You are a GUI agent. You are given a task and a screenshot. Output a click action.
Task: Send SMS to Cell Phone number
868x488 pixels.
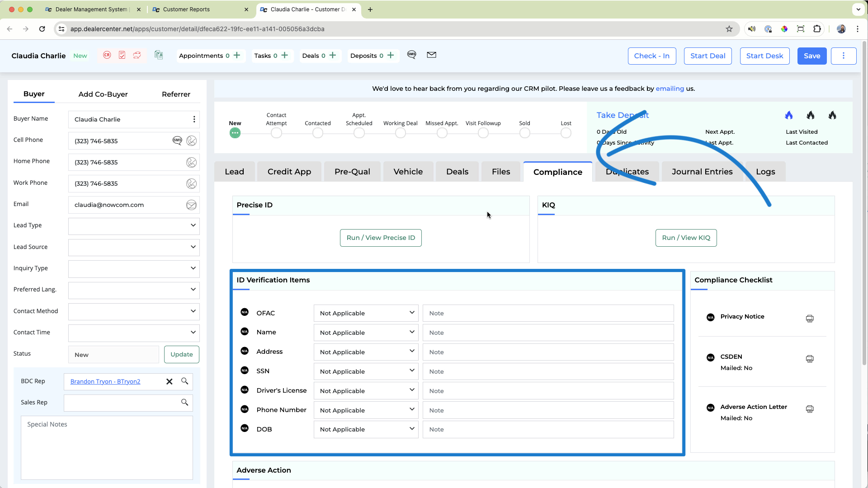click(x=177, y=141)
